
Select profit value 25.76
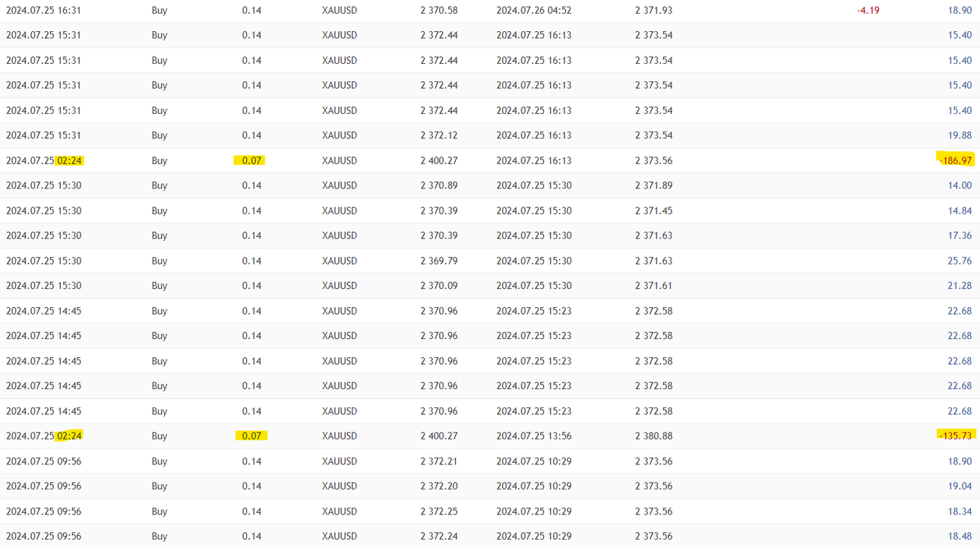(959, 261)
